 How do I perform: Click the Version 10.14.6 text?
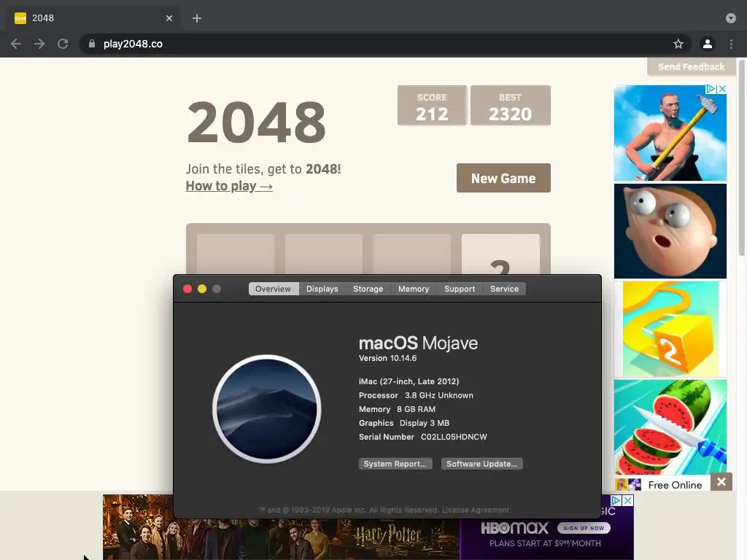[388, 358]
